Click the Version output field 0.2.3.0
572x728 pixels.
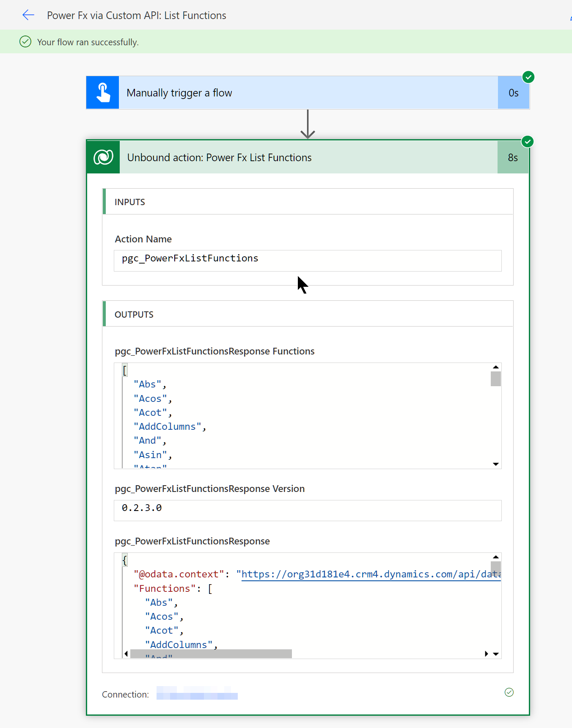[x=308, y=510]
